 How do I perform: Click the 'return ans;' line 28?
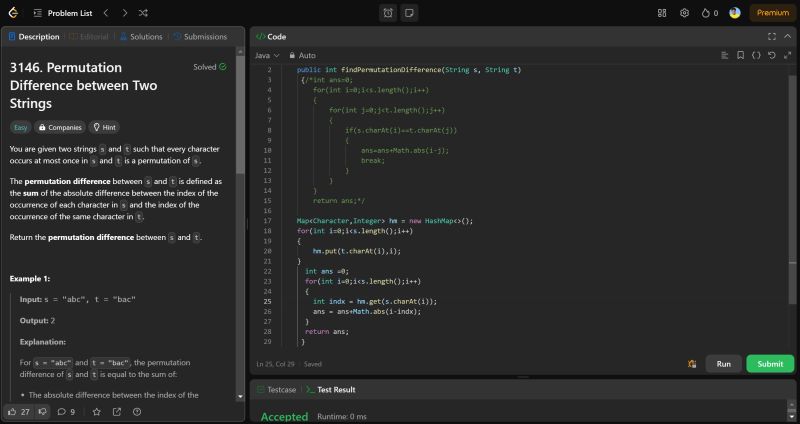coord(327,332)
